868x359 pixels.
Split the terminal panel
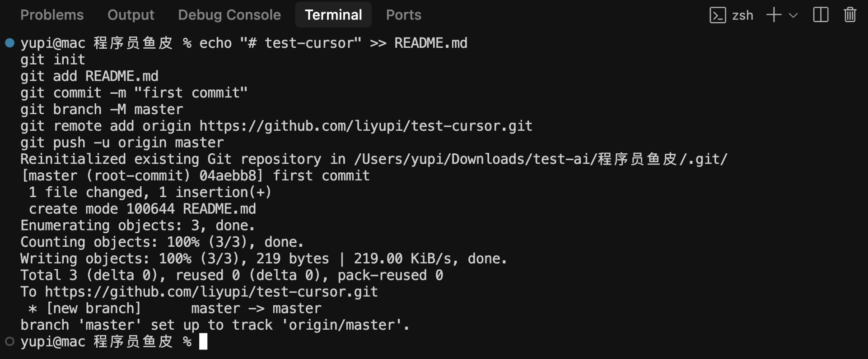click(x=821, y=15)
